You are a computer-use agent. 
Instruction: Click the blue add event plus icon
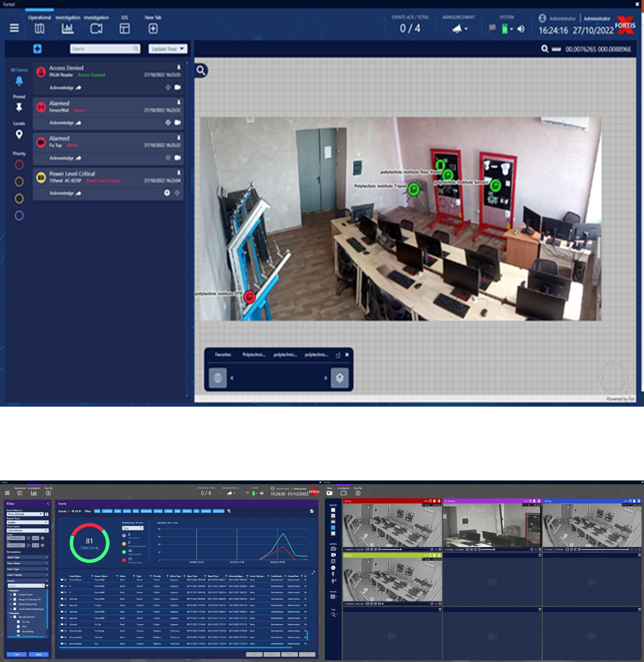point(38,49)
